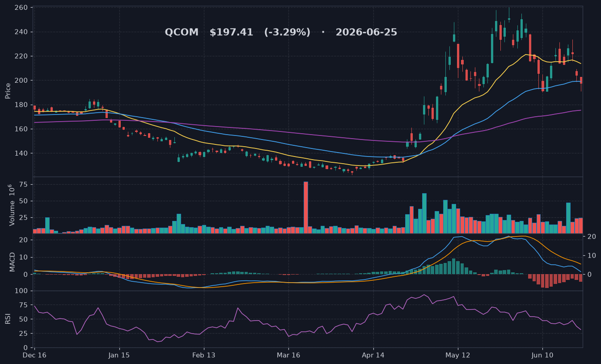Click the (-3.29%) change value
Viewport: 601px width, 364px height.
pos(287,32)
